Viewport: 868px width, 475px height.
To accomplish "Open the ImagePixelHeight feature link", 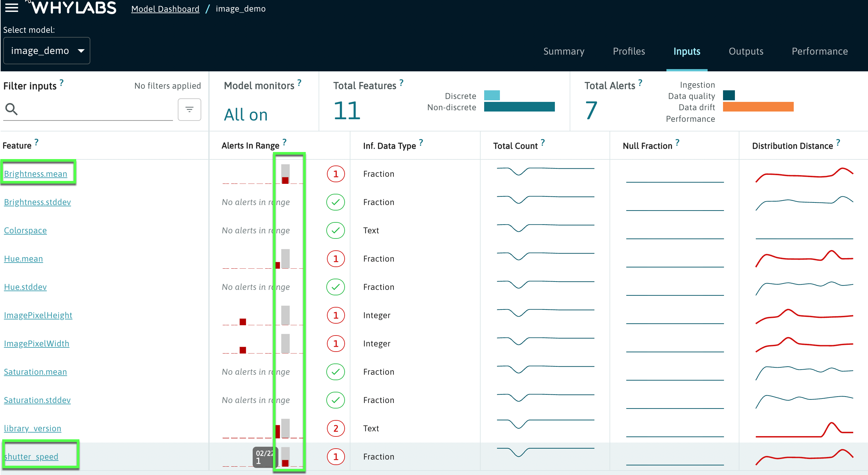I will click(x=38, y=315).
